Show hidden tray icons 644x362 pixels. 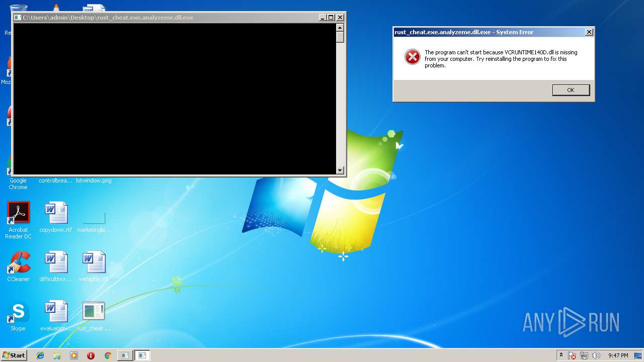click(x=561, y=355)
